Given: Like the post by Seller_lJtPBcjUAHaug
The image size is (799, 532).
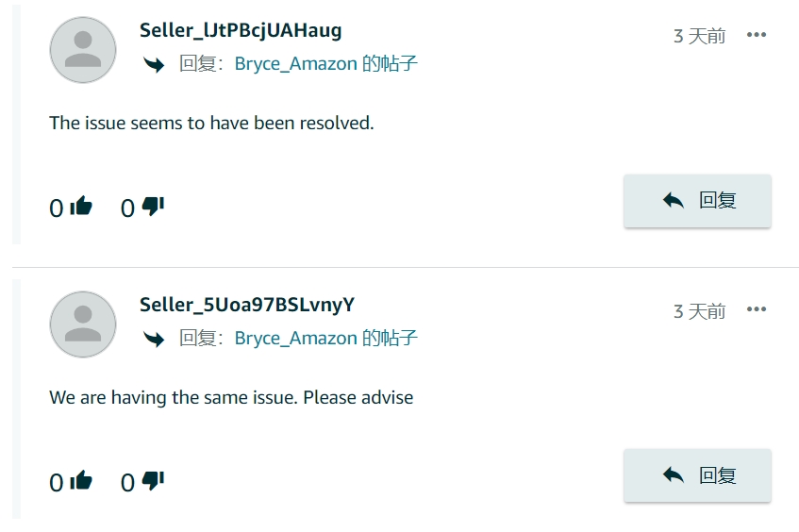Looking at the screenshot, I should pyautogui.click(x=81, y=207).
